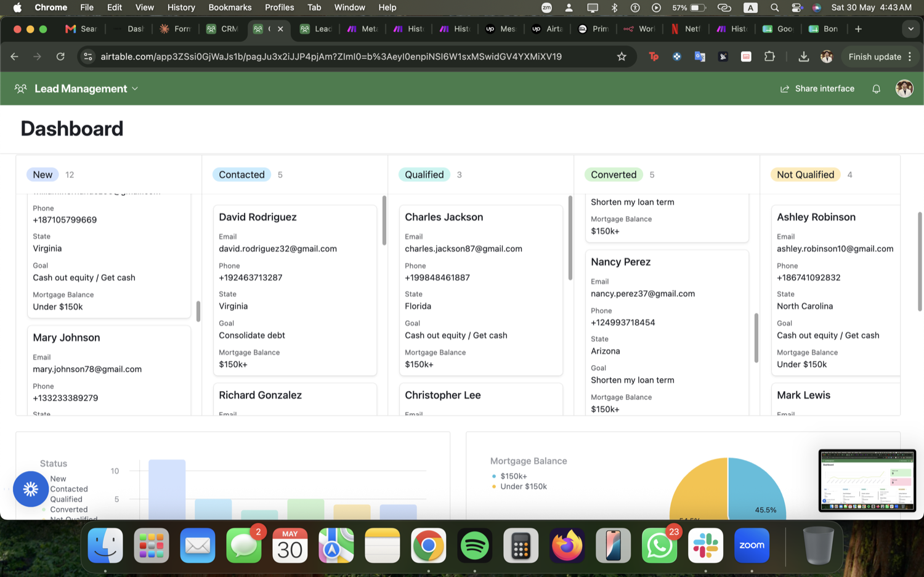Click the Lead Management people icon
The image size is (924, 577).
pos(21,89)
